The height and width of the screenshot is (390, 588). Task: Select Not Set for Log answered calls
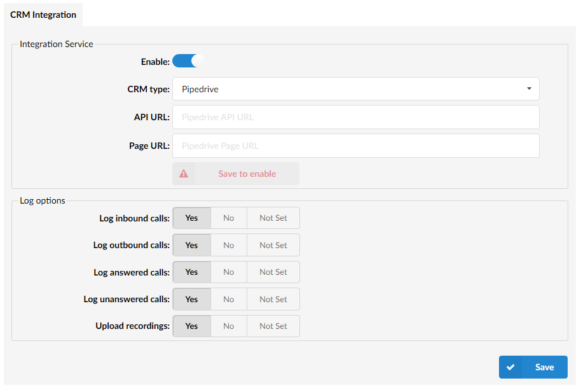[x=273, y=272]
